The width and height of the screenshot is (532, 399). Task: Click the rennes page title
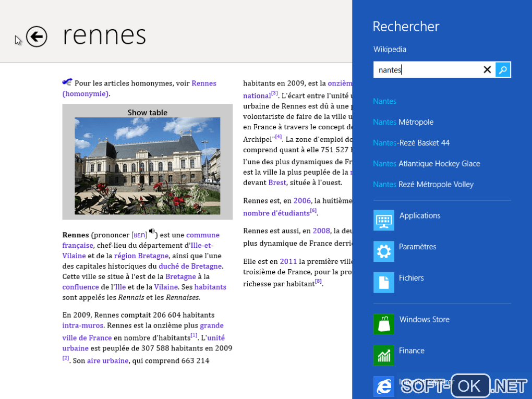pyautogui.click(x=104, y=35)
